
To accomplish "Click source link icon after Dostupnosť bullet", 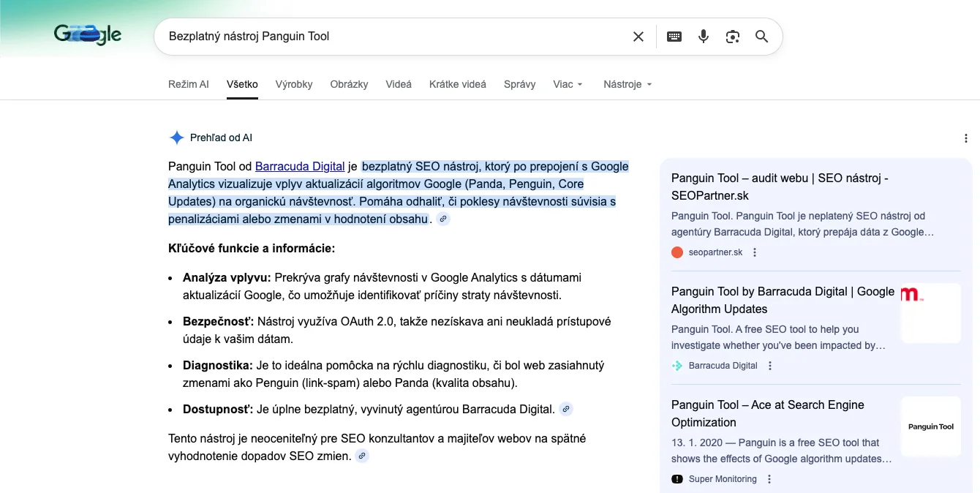I will click(565, 410).
